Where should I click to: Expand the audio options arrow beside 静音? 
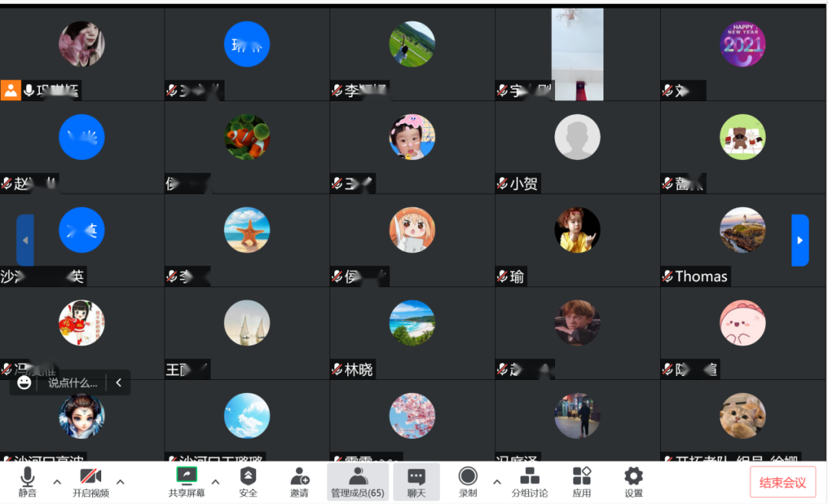click(x=57, y=482)
